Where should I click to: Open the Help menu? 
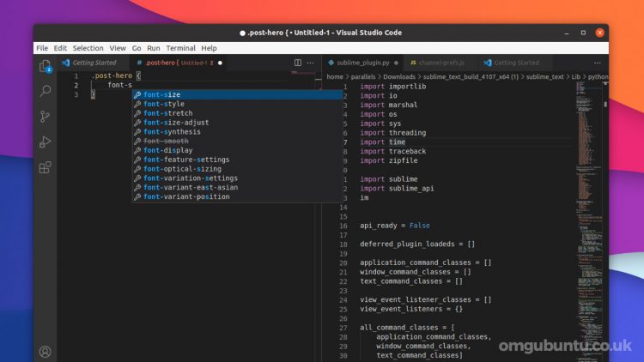click(x=209, y=48)
